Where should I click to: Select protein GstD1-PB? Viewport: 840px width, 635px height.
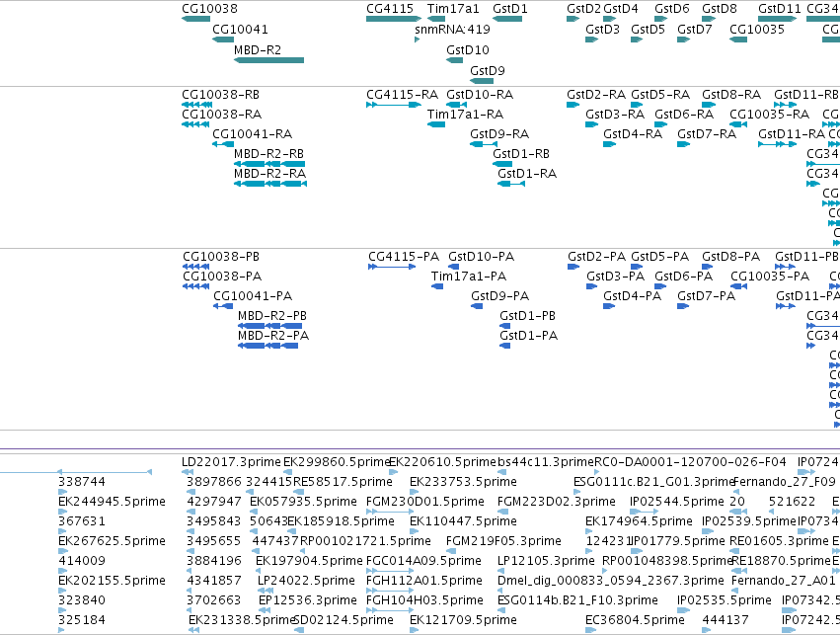pyautogui.click(x=527, y=316)
